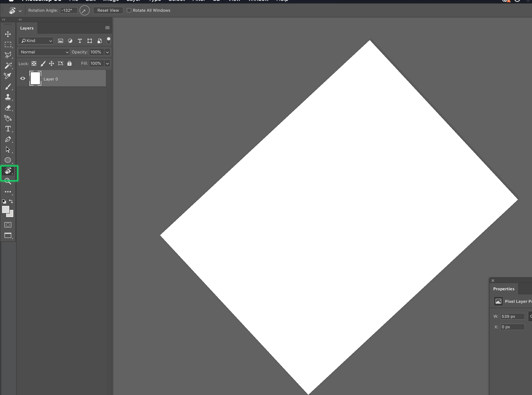Enable Rotate All Windows checkbox
Image resolution: width=532 pixels, height=395 pixels.
point(129,11)
